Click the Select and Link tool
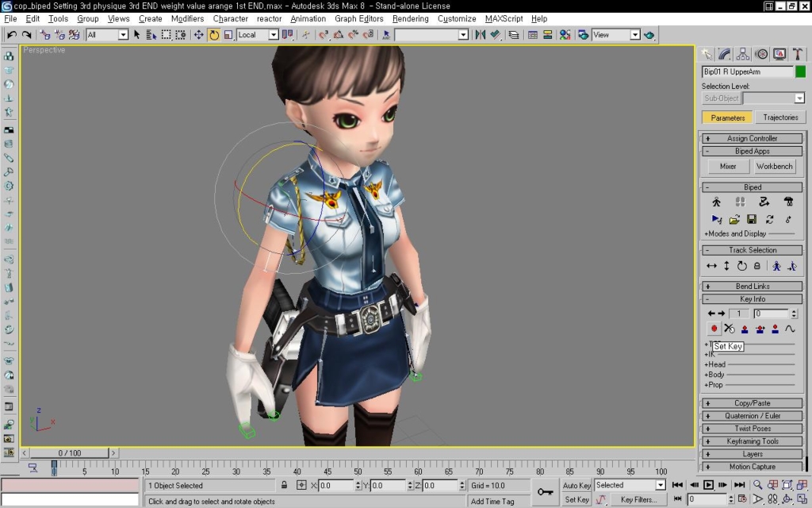Image resolution: width=812 pixels, height=508 pixels. pyautogui.click(x=45, y=35)
